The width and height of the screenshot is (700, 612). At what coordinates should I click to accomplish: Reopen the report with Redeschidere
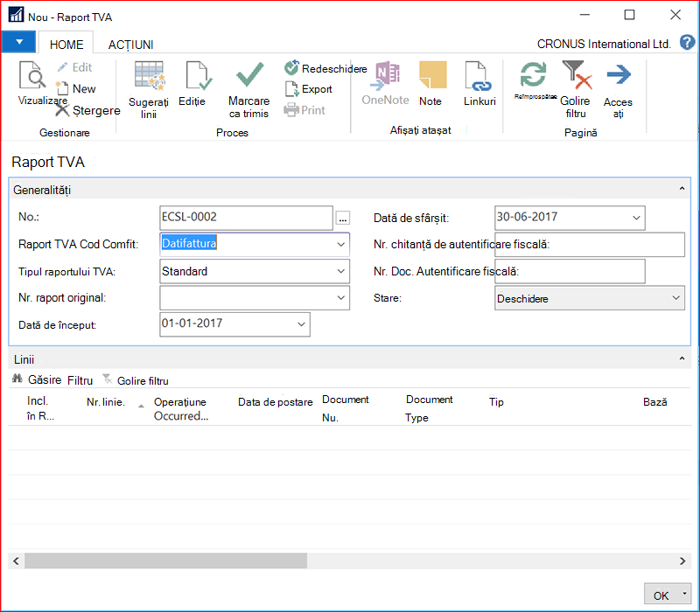click(325, 68)
